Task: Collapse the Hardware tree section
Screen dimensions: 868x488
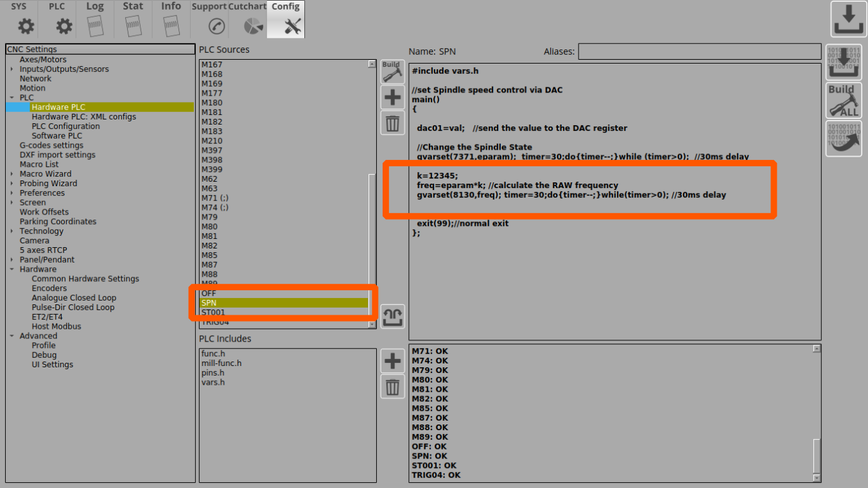Action: 12,270
